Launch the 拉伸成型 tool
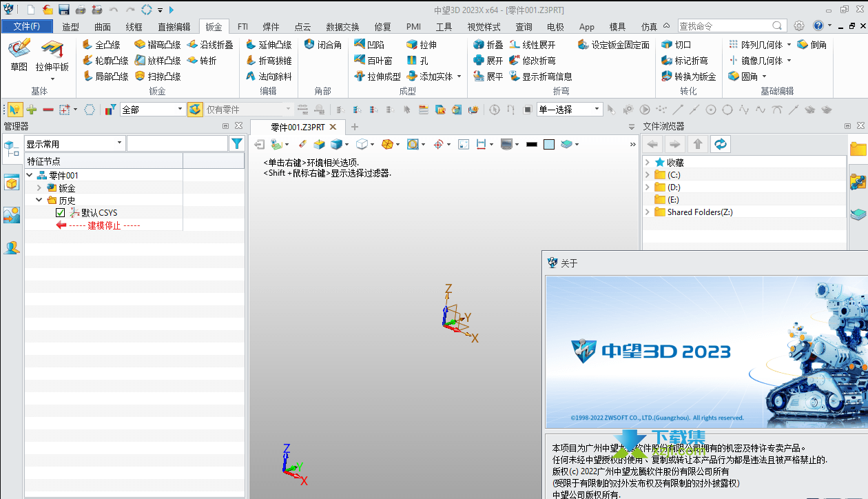 (x=378, y=77)
